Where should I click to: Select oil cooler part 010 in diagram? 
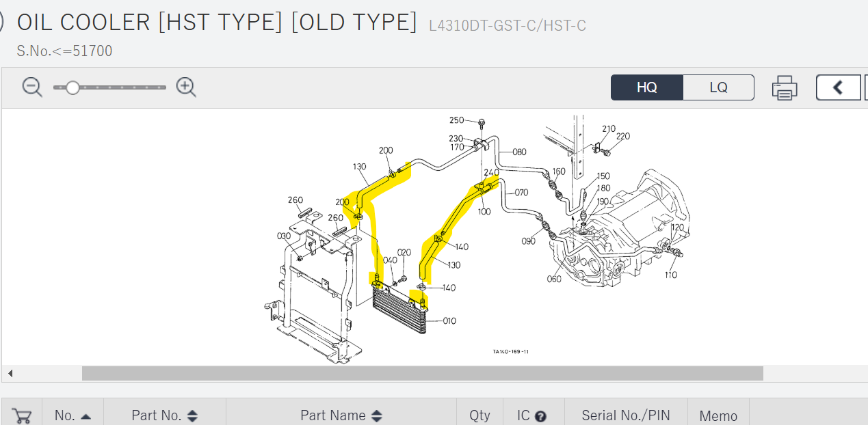pos(449,321)
